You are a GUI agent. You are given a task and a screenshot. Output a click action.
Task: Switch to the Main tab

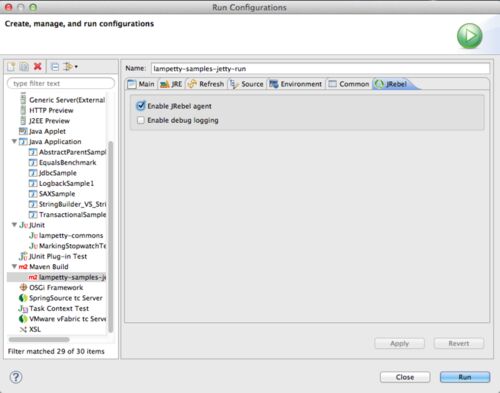tap(141, 84)
